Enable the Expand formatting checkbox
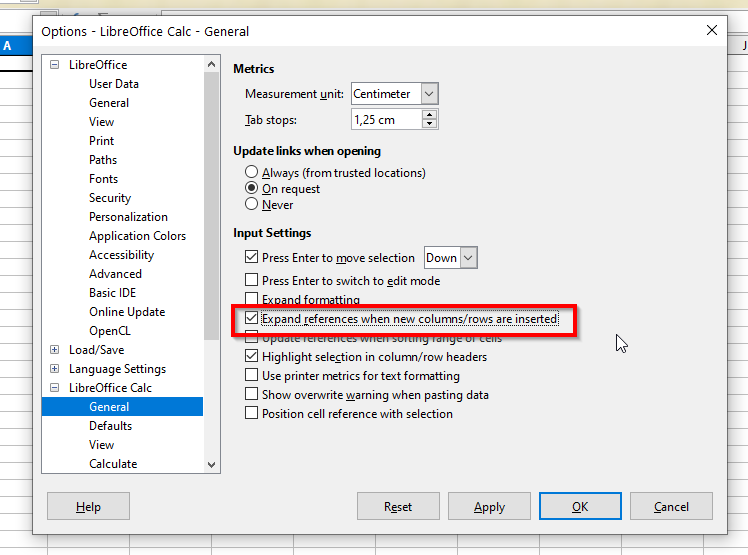Screen dimensions: 748x555 click(251, 298)
